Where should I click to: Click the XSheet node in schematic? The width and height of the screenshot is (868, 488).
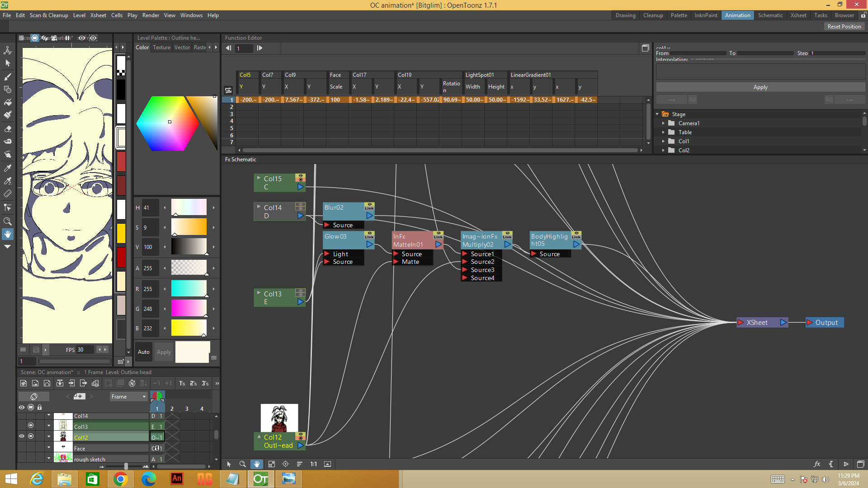click(762, 323)
